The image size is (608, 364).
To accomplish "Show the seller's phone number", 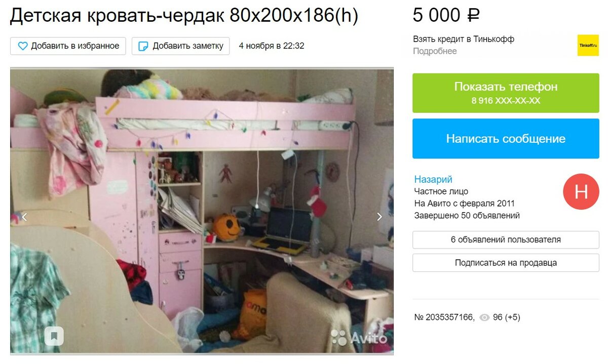I will click(506, 93).
